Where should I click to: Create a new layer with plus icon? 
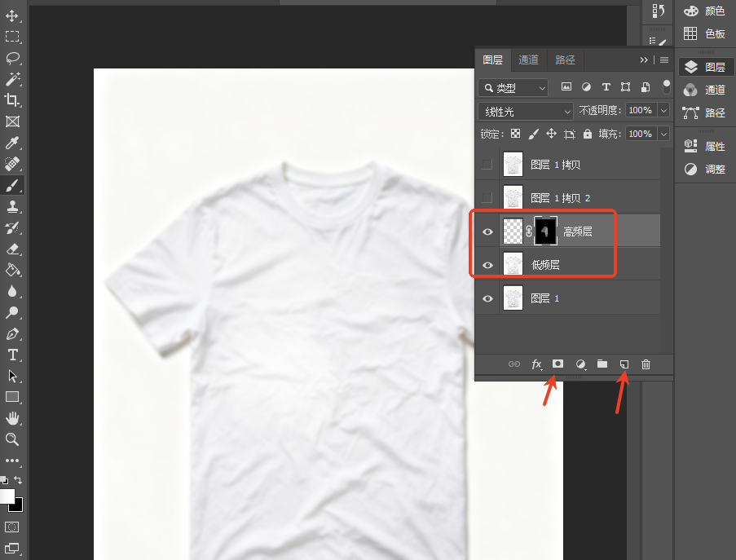tap(624, 364)
